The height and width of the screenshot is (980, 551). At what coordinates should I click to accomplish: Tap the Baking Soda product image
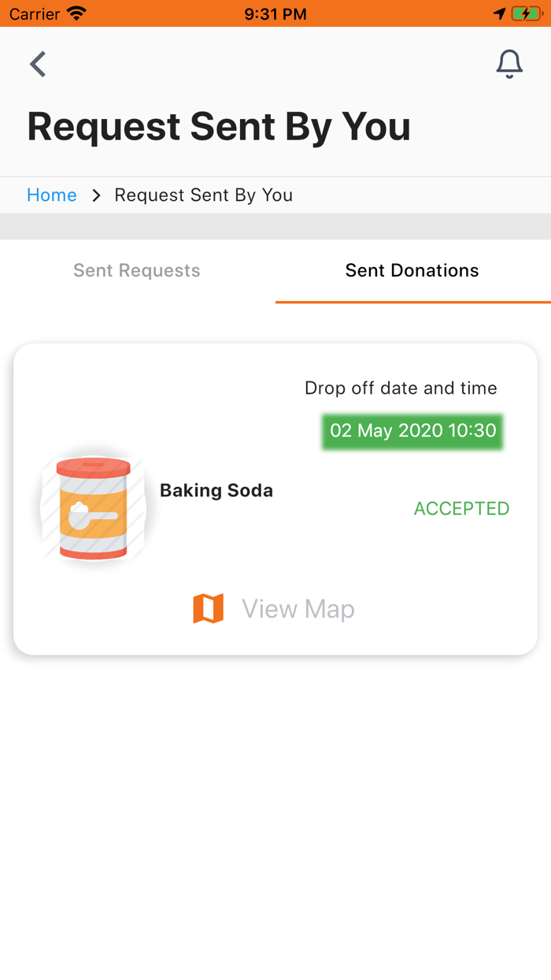94,509
